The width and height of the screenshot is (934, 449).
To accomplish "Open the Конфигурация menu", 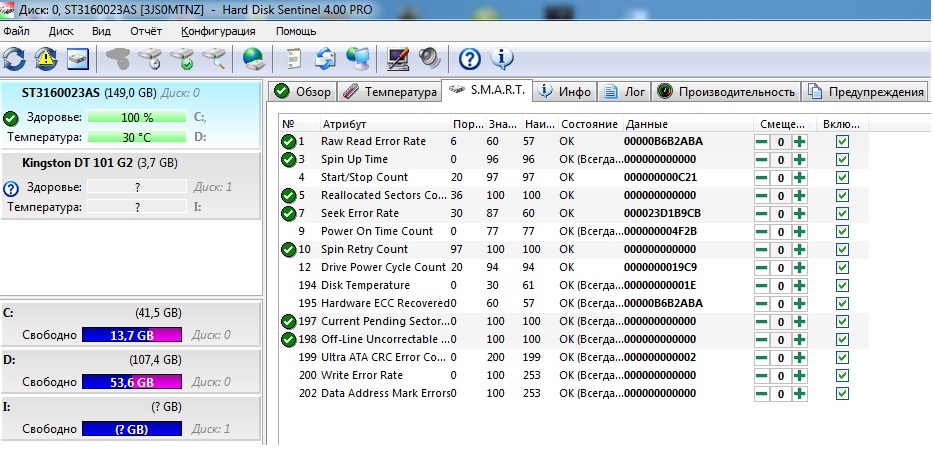I will pos(218,31).
